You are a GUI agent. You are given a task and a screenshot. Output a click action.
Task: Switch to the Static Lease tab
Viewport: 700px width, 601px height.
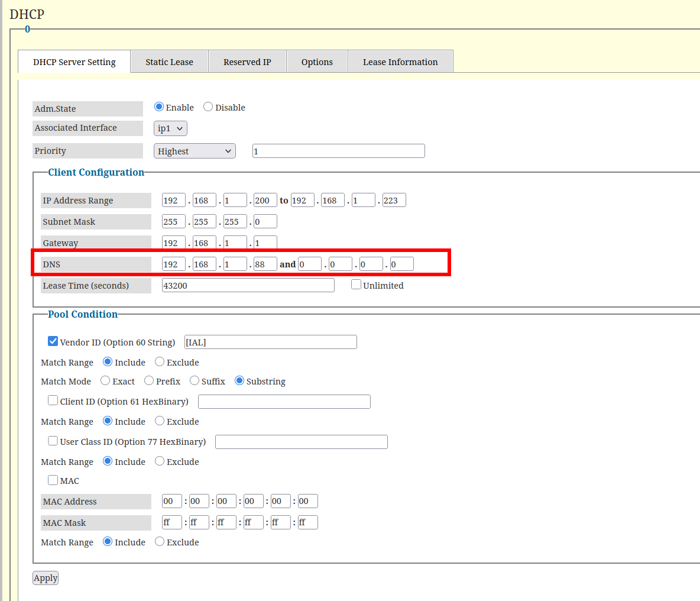pyautogui.click(x=169, y=62)
